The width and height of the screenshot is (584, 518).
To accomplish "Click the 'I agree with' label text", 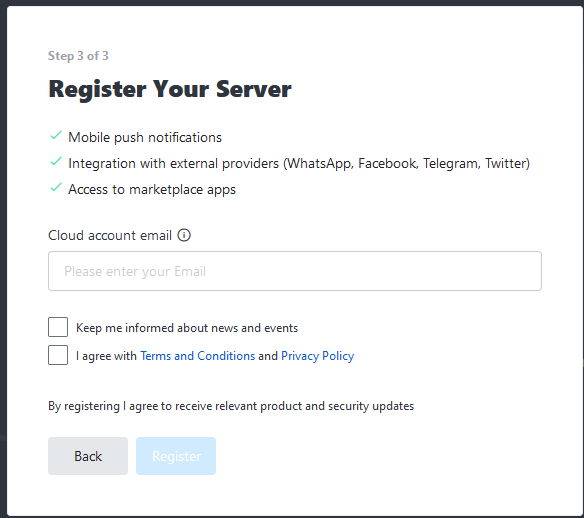I will 106,356.
